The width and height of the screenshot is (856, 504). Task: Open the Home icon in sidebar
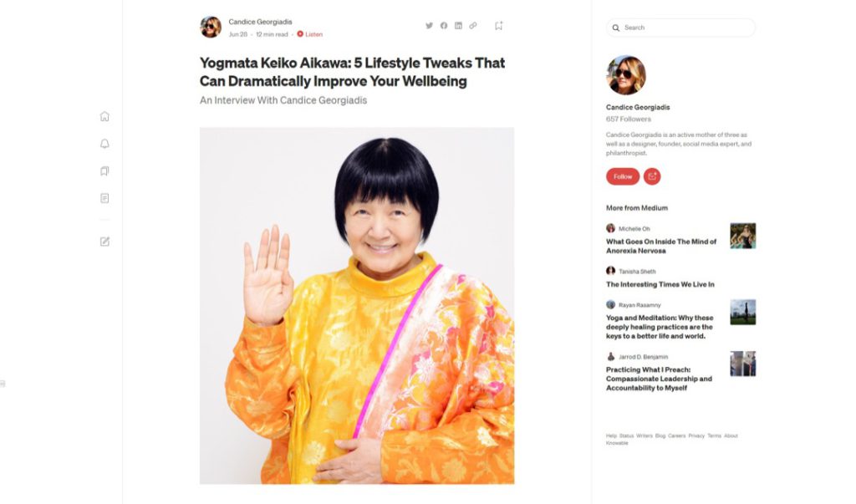click(104, 116)
